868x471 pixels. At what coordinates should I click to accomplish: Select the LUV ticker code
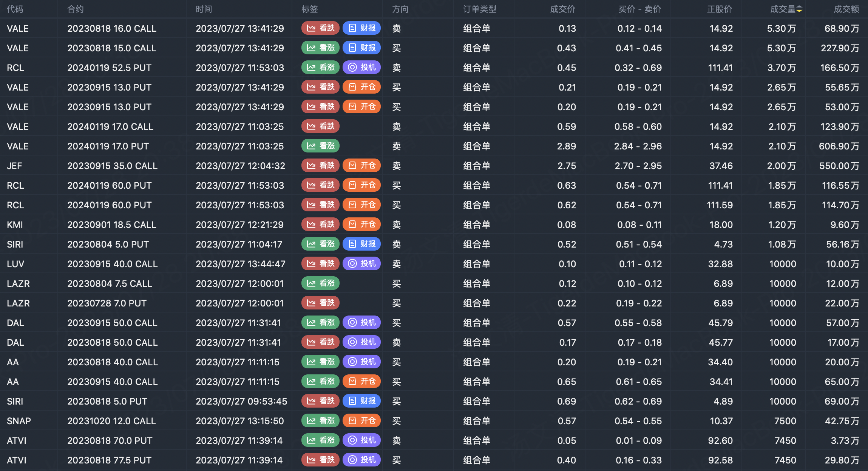pyautogui.click(x=15, y=264)
